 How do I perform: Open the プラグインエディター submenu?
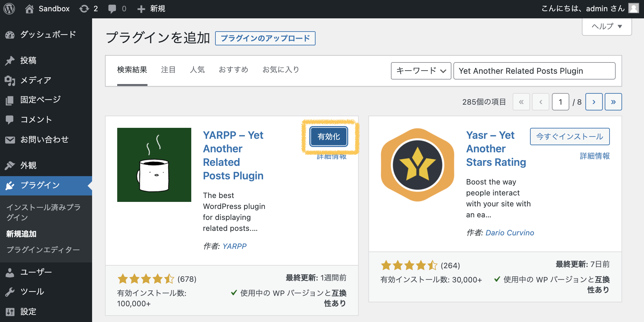[43, 250]
